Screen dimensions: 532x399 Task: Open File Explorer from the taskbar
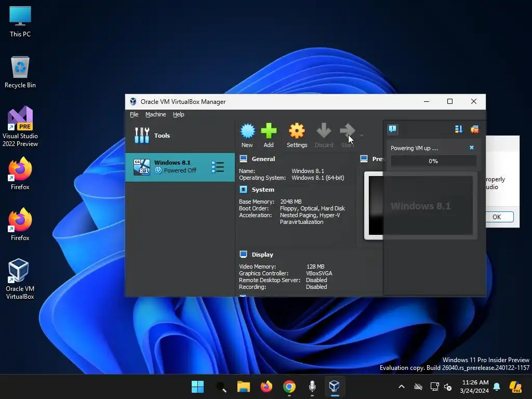click(x=244, y=387)
